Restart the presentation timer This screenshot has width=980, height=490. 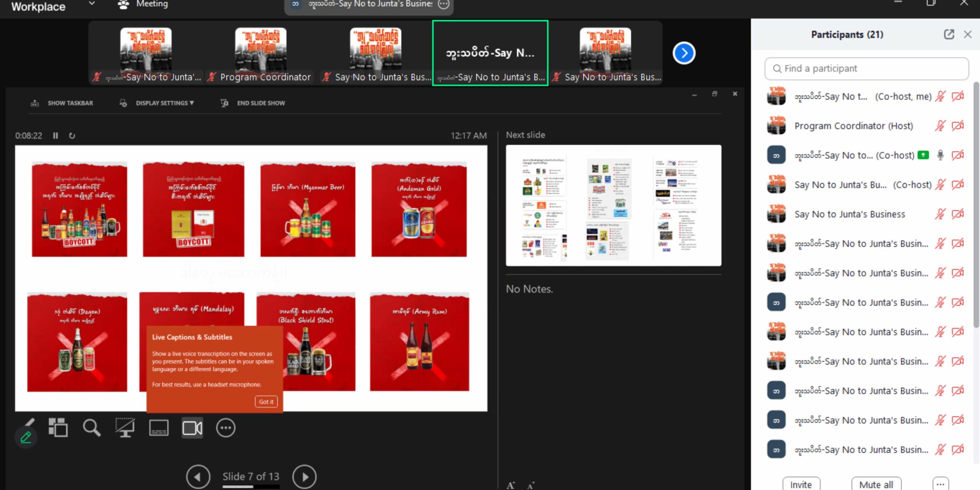[x=72, y=136]
